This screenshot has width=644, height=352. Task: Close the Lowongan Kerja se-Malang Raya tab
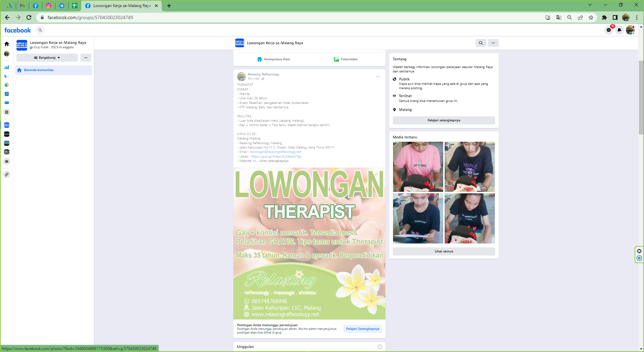(156, 6)
